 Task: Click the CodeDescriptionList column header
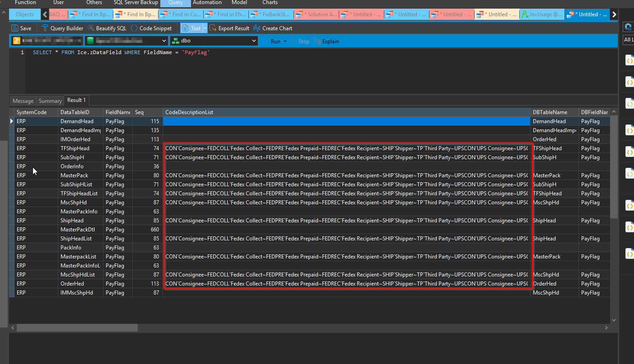346,112
